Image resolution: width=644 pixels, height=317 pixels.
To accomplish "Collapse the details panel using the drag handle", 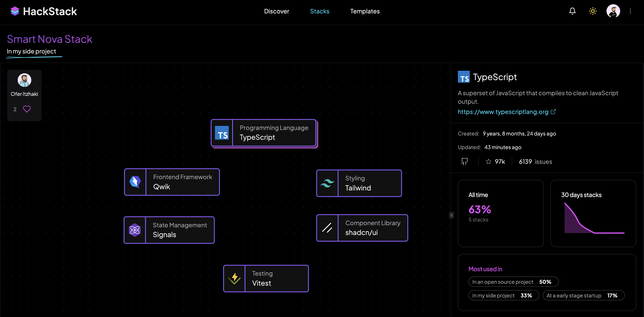I will coord(451,215).
